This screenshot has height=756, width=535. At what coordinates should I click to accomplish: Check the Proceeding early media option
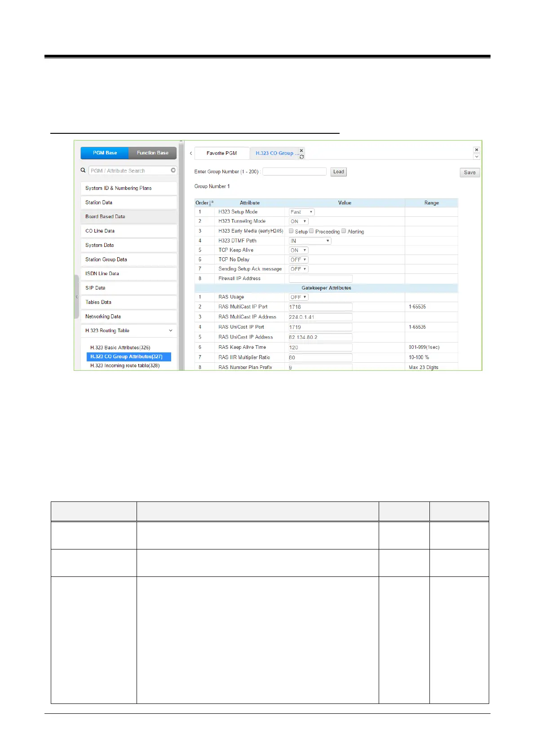click(x=311, y=231)
